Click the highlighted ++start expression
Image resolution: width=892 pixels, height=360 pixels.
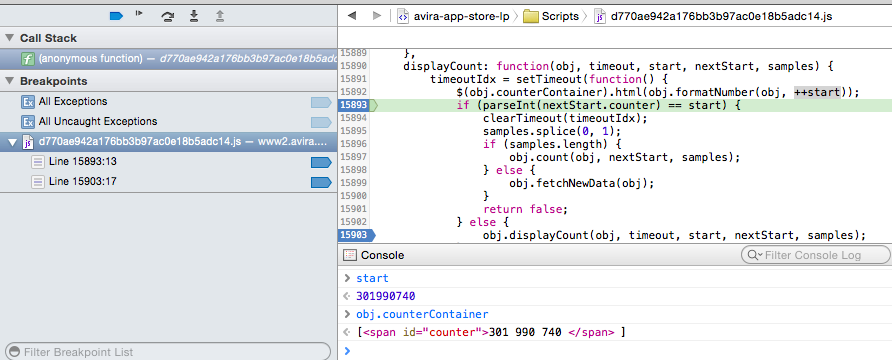tap(817, 92)
